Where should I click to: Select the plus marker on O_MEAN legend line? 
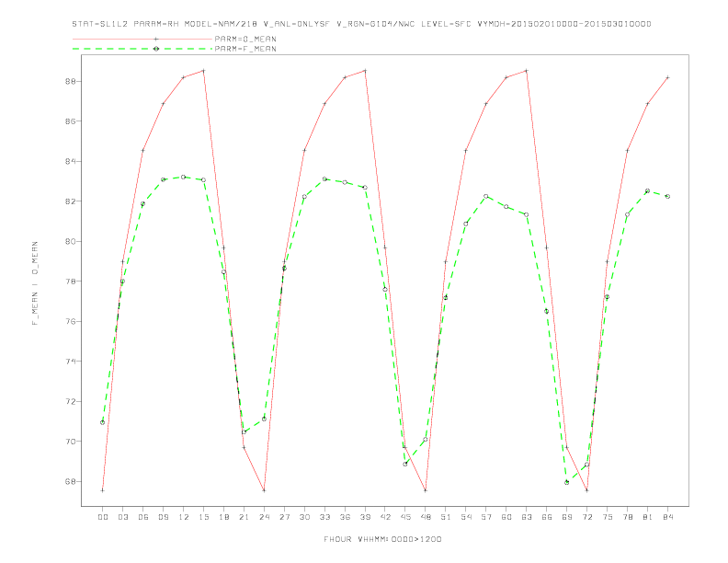point(156,39)
